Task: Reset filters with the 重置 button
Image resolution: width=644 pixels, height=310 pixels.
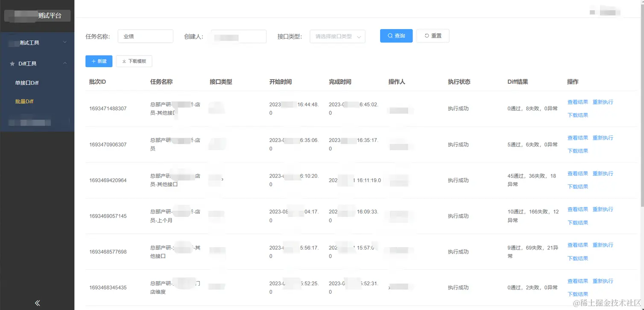Action: [433, 36]
